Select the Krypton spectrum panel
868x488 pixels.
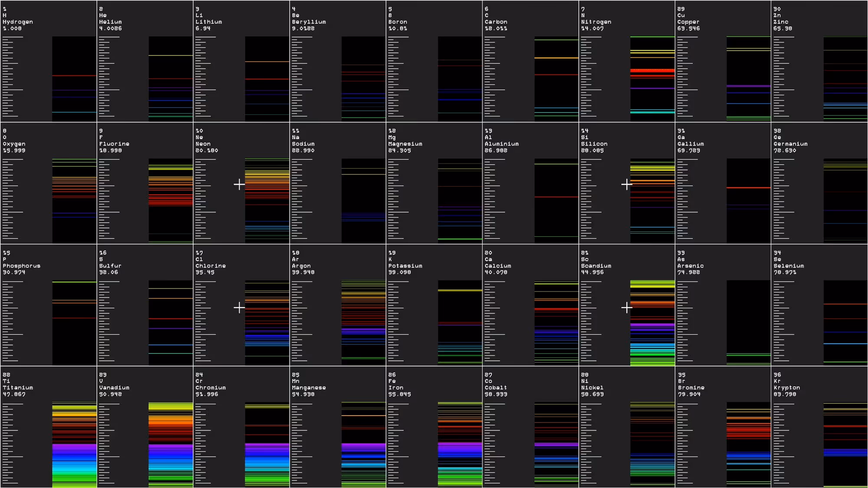pyautogui.click(x=845, y=445)
